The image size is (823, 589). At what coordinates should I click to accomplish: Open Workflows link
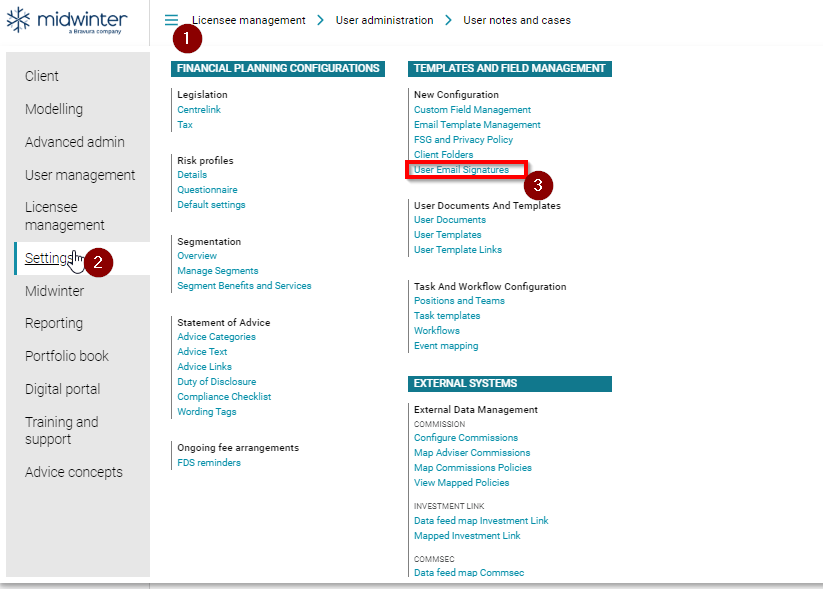coord(437,331)
